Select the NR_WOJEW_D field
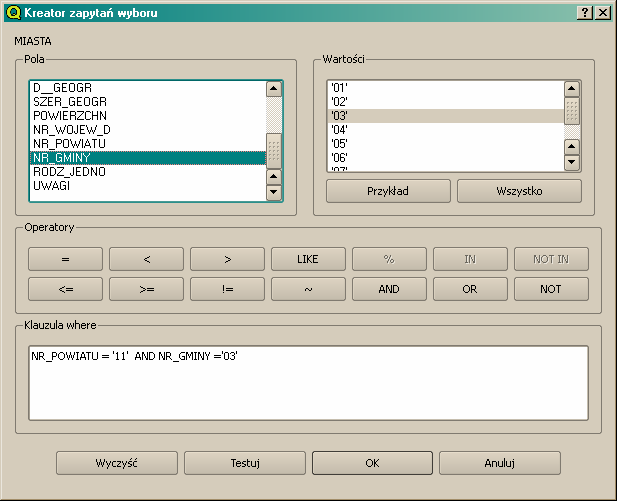Image resolution: width=617 pixels, height=501 pixels. (148, 130)
